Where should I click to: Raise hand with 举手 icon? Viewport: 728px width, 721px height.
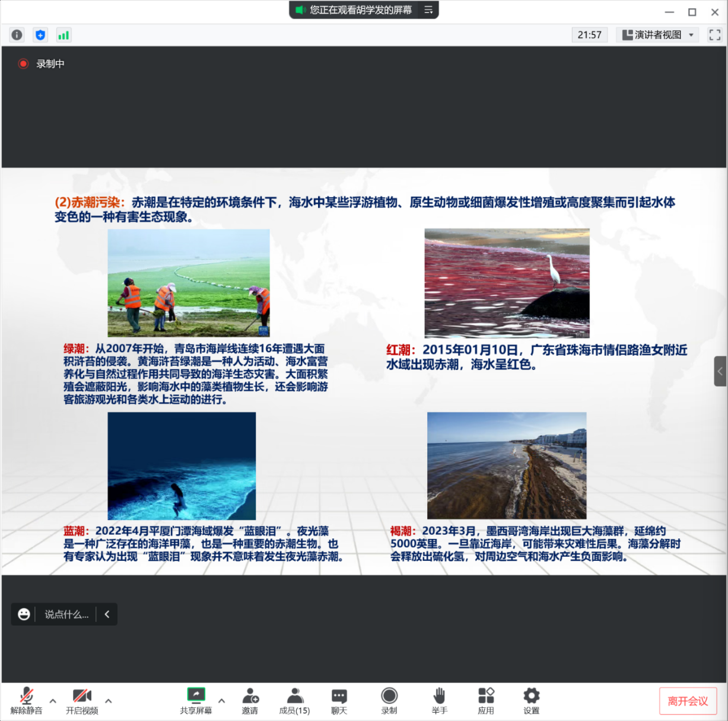click(x=439, y=701)
